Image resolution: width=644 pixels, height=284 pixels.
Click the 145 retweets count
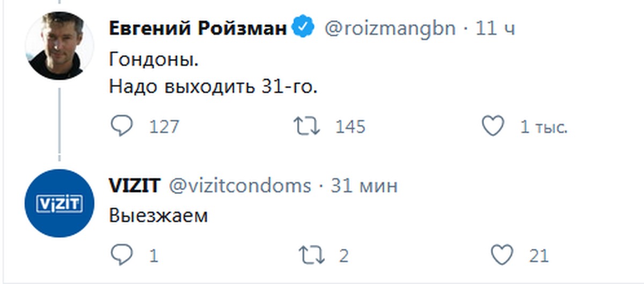(x=350, y=127)
